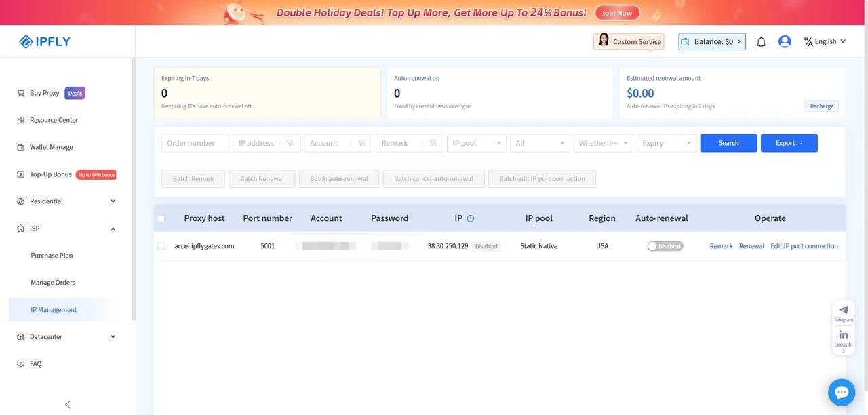Screen dimensions: 868x415
Task: Open Purchase Plan in sidebar
Action: coord(52,256)
